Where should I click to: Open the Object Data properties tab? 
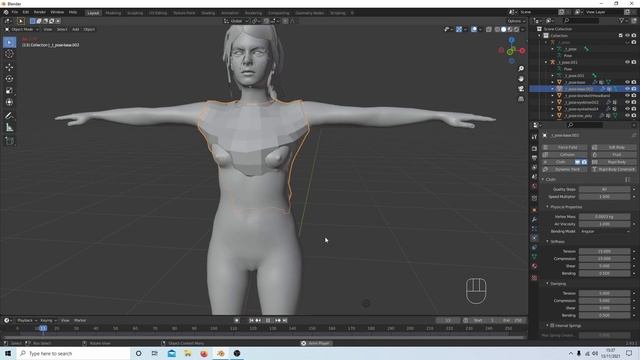click(x=534, y=257)
